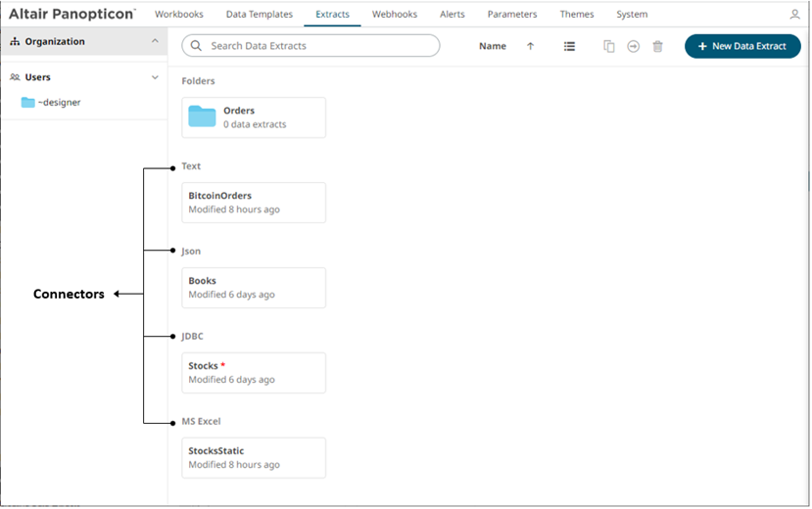Viewport: 812px width, 509px height.
Task: Click the Organization hierarchy icon
Action: coord(15,41)
